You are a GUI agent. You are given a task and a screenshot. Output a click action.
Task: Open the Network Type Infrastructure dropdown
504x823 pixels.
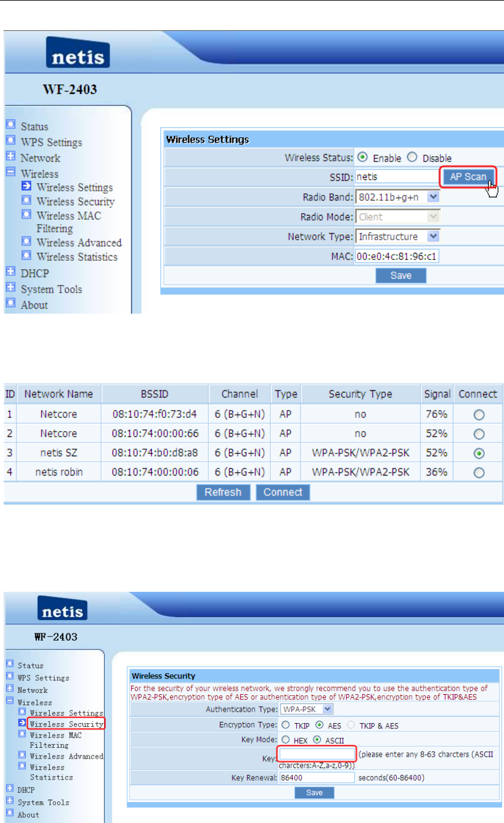point(397,237)
